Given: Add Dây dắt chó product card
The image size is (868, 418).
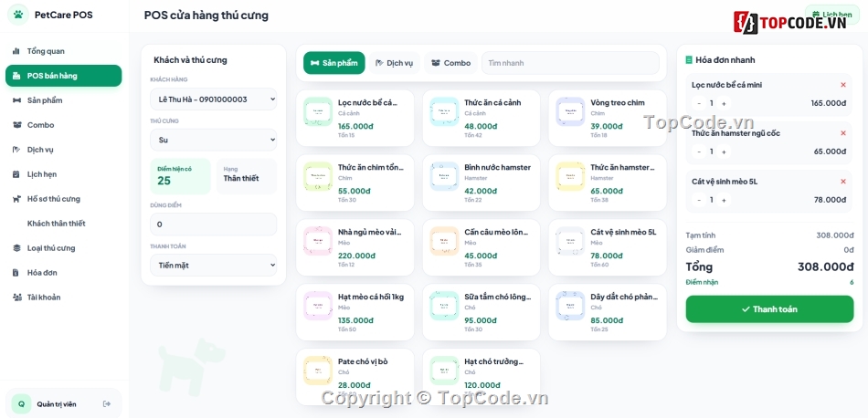Looking at the screenshot, I should [608, 312].
